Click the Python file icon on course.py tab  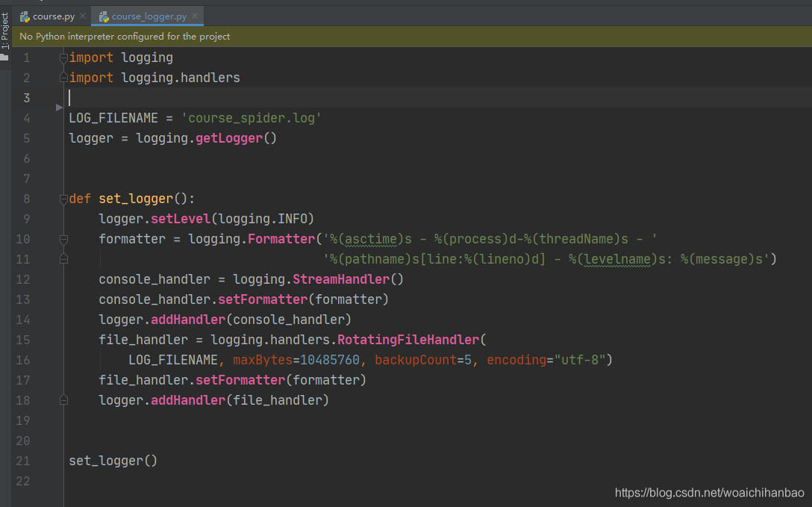tap(25, 17)
